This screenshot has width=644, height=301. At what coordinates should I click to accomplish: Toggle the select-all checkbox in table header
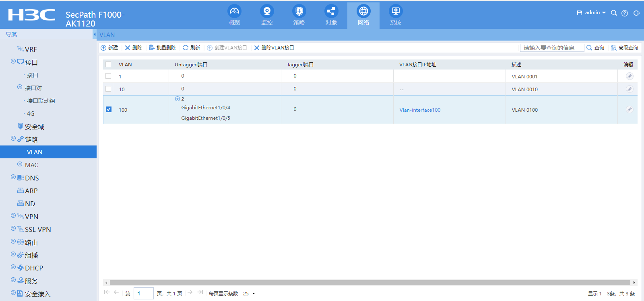tap(108, 64)
